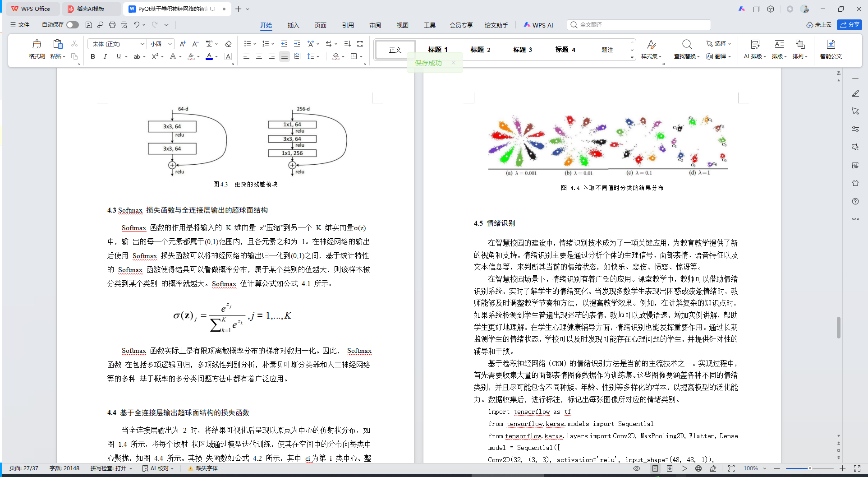
Task: Apply justified text alignment
Action: 284,56
